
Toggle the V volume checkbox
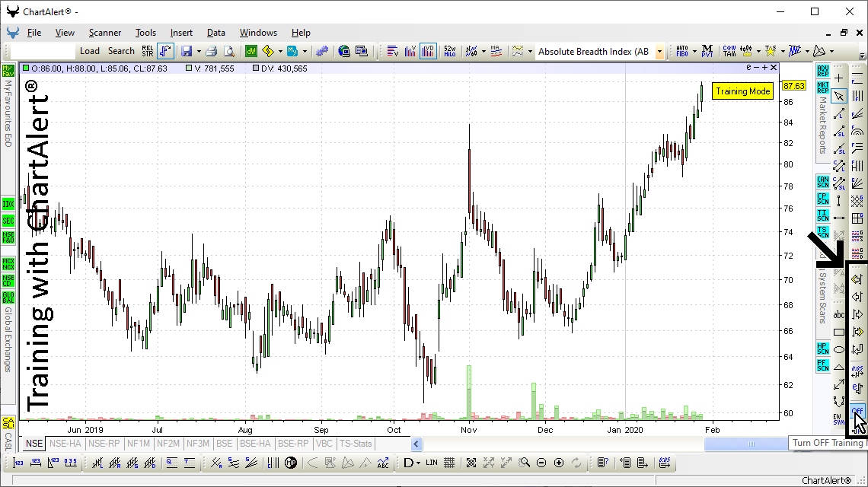coord(190,68)
